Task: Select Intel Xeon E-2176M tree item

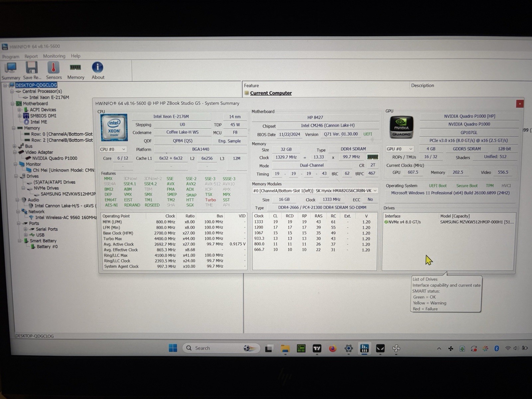Action: 49,97
